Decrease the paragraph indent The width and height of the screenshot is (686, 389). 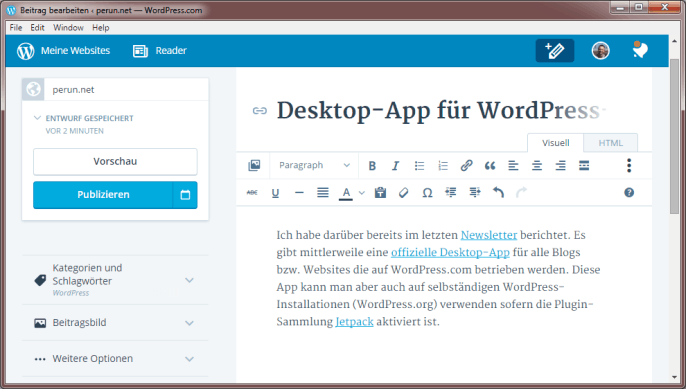pyautogui.click(x=451, y=192)
